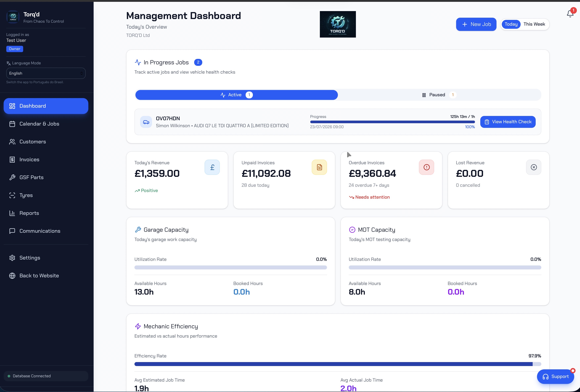
Task: Click the pound icon in Today's Revenue
Action: click(212, 167)
